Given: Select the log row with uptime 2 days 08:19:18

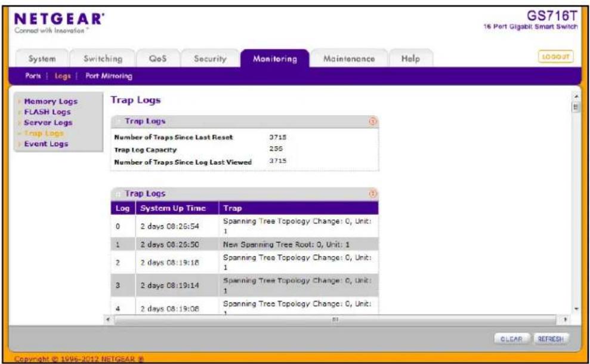Looking at the screenshot, I should [x=245, y=263].
